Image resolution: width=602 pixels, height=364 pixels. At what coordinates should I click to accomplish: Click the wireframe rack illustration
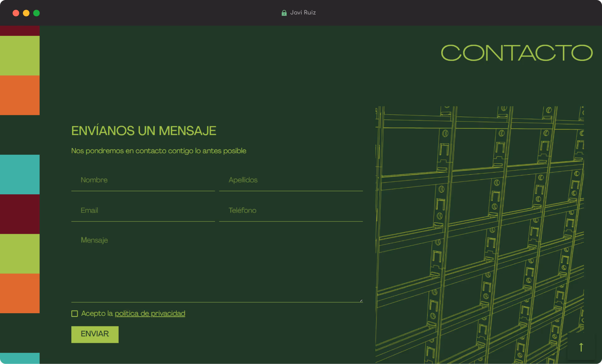480,235
